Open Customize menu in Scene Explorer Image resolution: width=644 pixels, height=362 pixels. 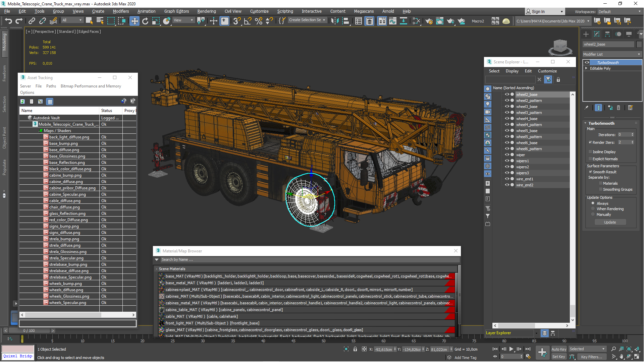tap(547, 71)
